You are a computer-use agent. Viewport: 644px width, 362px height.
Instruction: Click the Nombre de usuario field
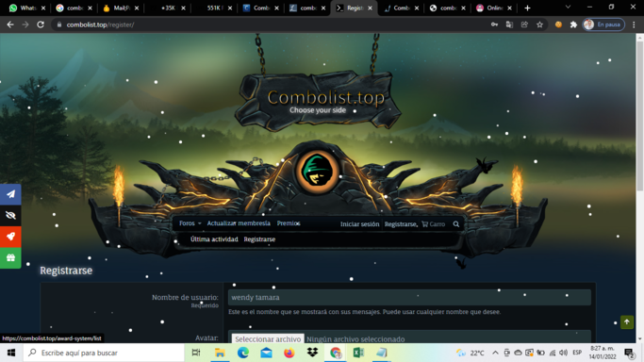pos(409,297)
